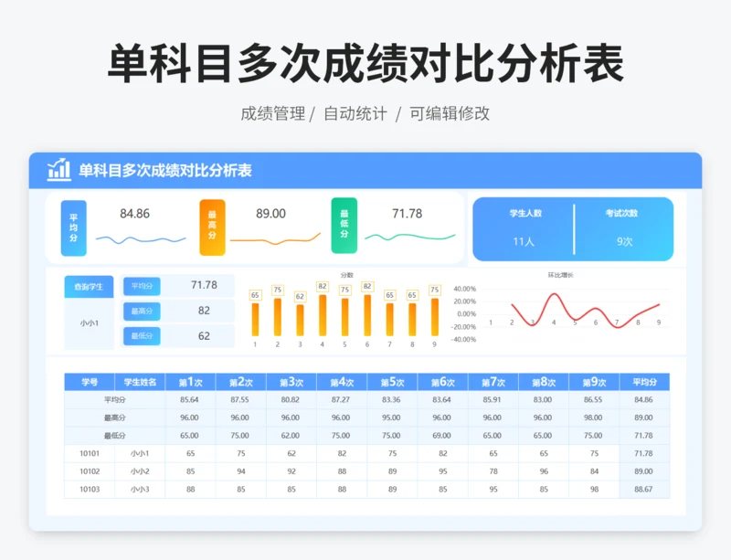Image resolution: width=731 pixels, height=560 pixels.
Task: Click the orange bar for exam 1
Action: (x=255, y=320)
